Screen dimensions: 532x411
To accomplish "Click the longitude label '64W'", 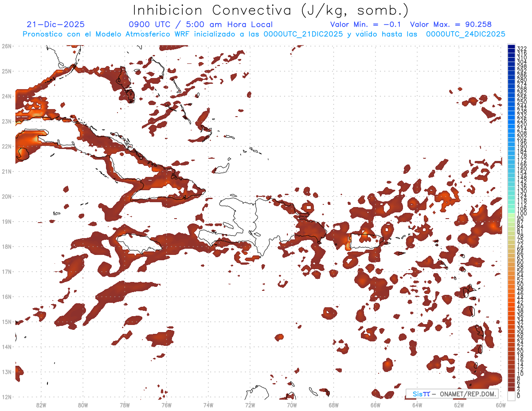I will pos(417,404).
